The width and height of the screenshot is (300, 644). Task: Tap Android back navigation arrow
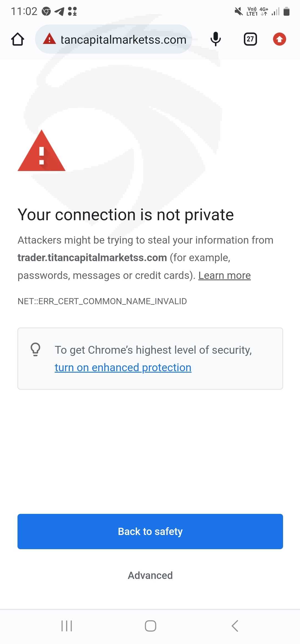pyautogui.click(x=235, y=626)
